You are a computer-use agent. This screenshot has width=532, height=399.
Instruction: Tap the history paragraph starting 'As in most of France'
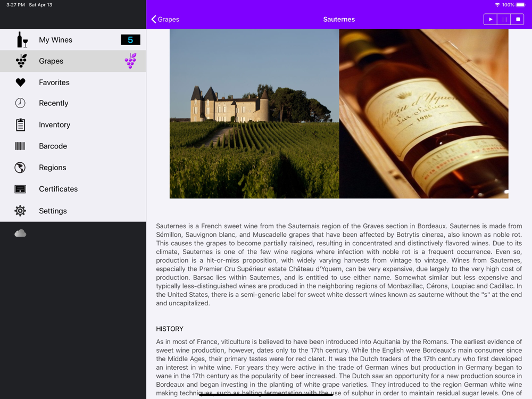pyautogui.click(x=339, y=368)
